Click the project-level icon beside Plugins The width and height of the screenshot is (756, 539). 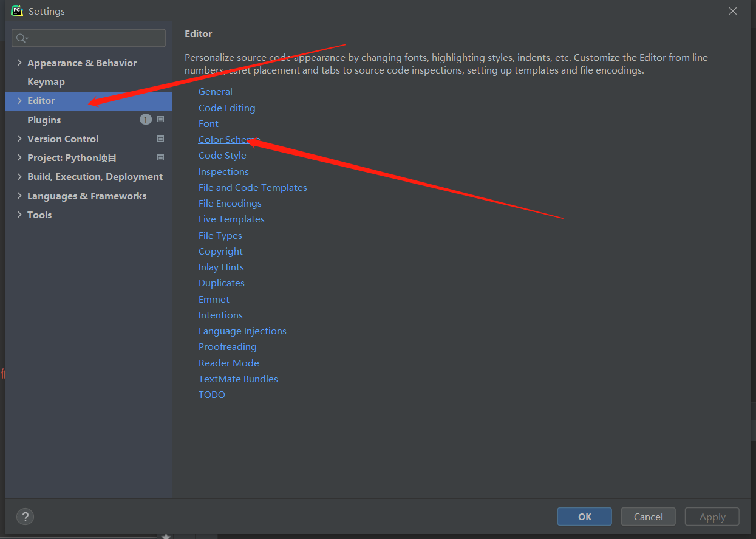pyautogui.click(x=160, y=120)
